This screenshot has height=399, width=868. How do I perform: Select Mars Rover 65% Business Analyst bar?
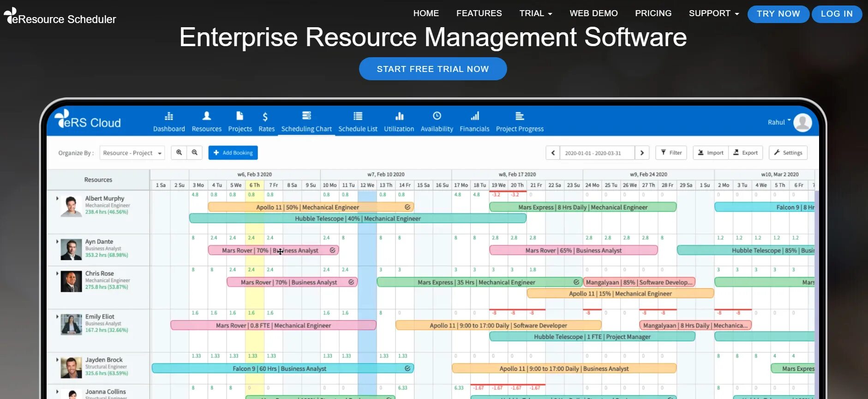click(573, 250)
